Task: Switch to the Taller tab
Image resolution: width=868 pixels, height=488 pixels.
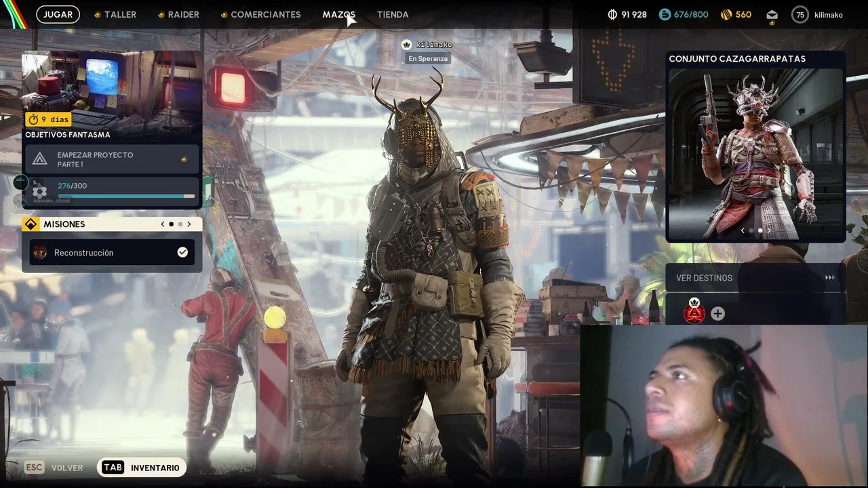Action: [120, 14]
